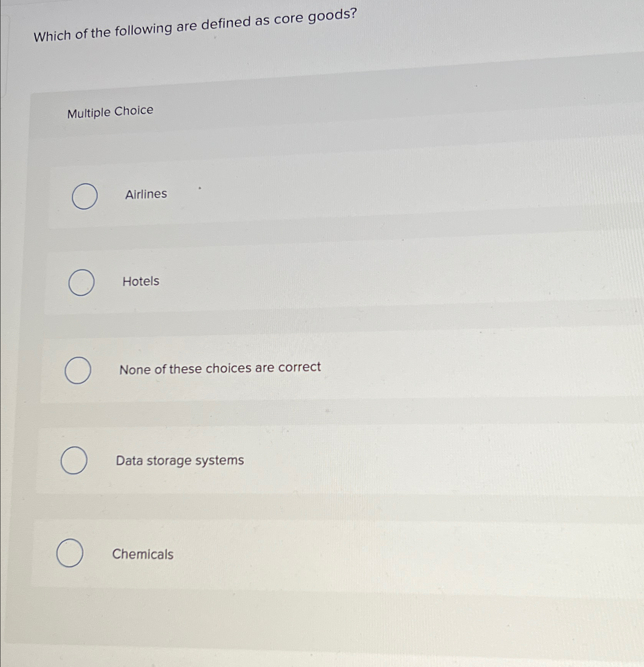The height and width of the screenshot is (667, 644).
Task: Click the Hotels answer row
Action: 268,282
